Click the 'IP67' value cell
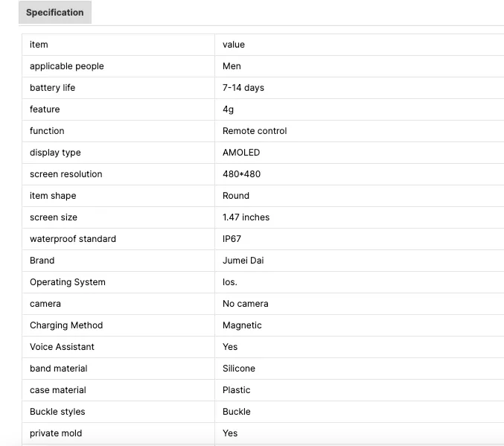This screenshot has width=504, height=446. pos(232,239)
